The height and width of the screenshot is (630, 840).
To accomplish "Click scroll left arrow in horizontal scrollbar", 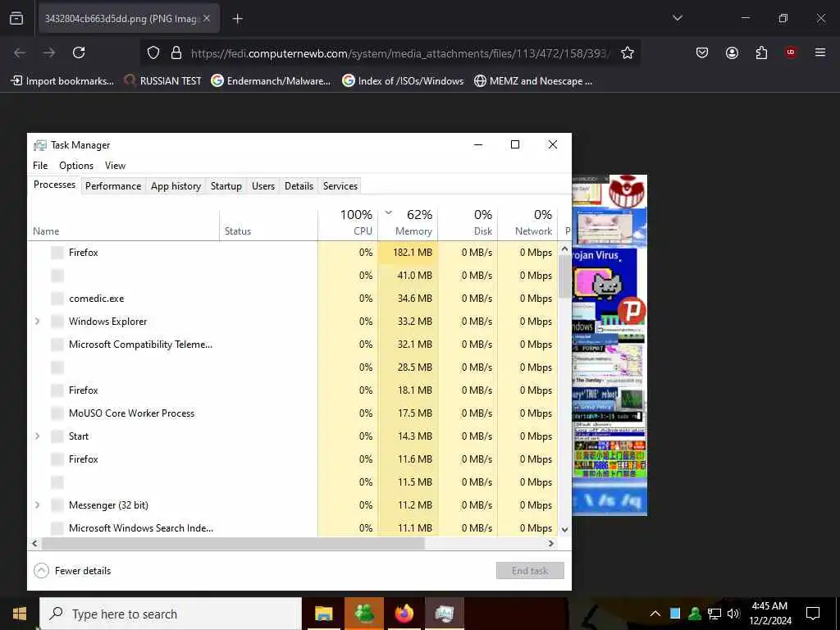I will [34, 543].
